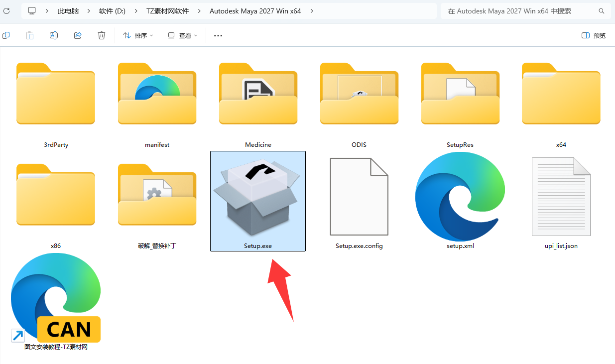Select the upi_list.json document icon
Screen dimensions: 615x364
click(561, 196)
